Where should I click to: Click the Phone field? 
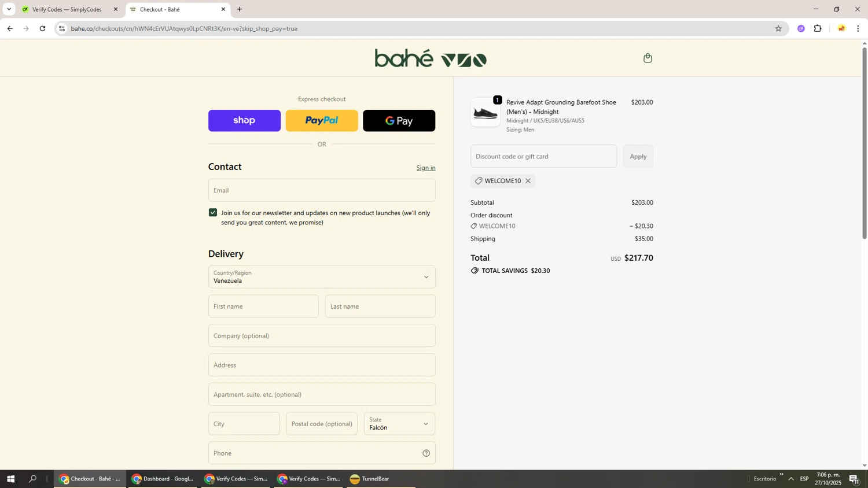pos(322,453)
